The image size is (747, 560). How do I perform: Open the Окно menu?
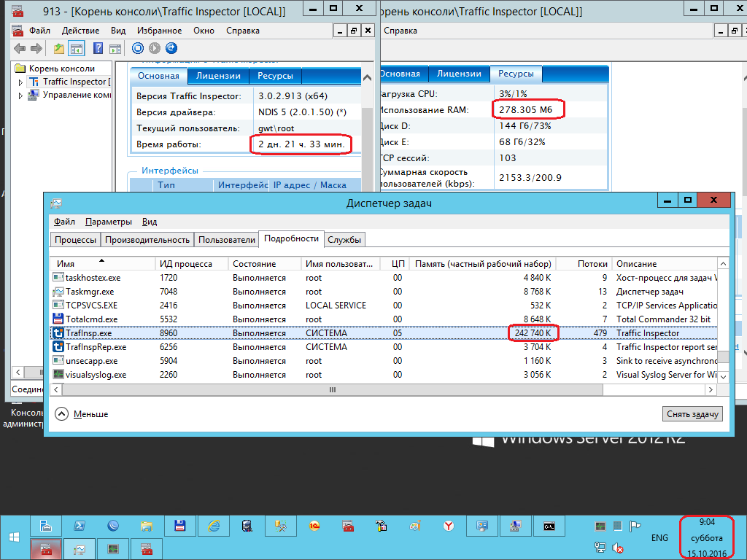point(204,31)
